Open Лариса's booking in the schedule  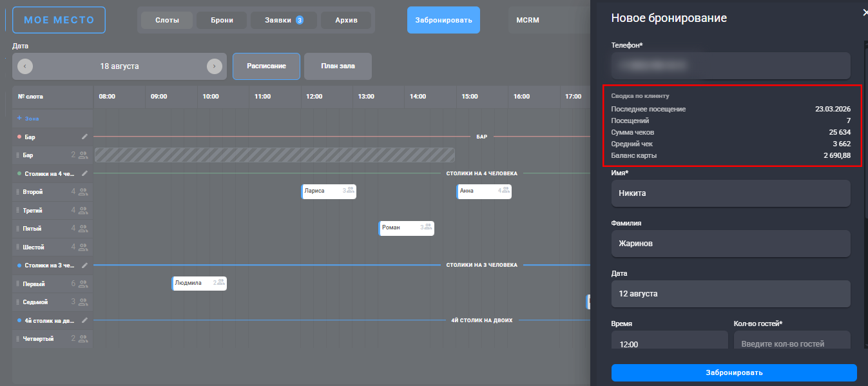329,191
